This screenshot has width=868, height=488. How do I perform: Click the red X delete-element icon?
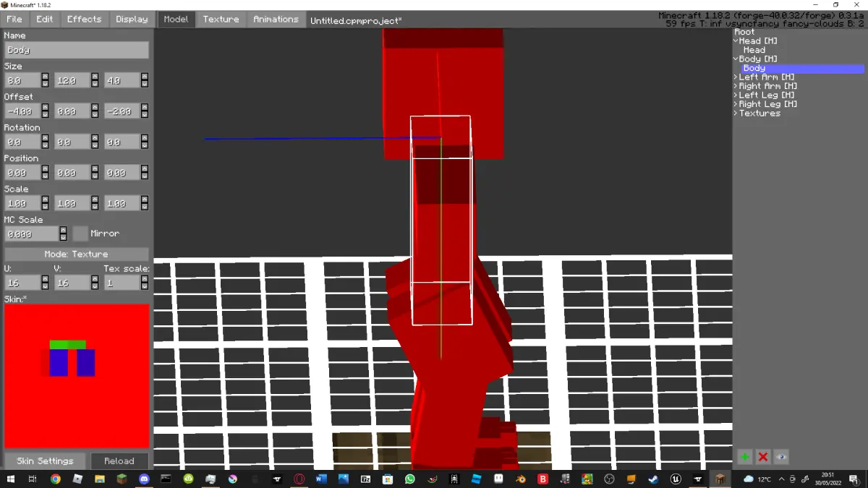click(x=762, y=457)
